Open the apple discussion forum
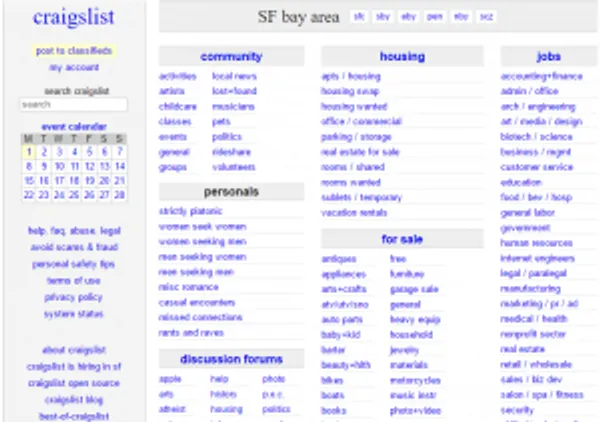Screen dimensions: 600x422 [170, 379]
